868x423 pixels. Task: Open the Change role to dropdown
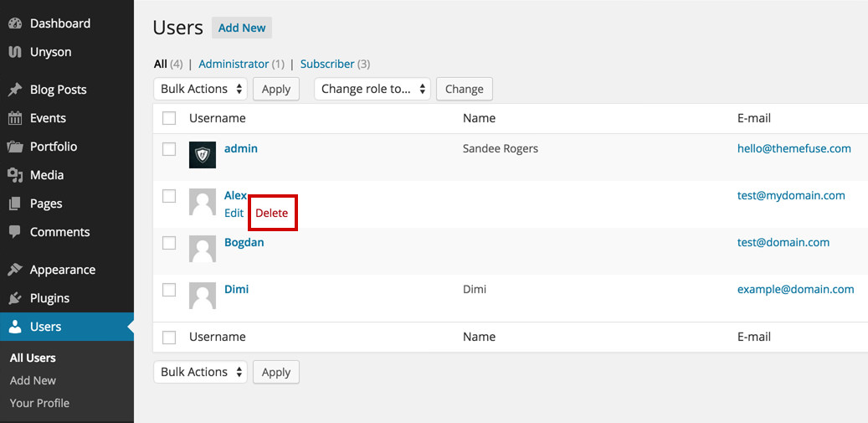[372, 89]
